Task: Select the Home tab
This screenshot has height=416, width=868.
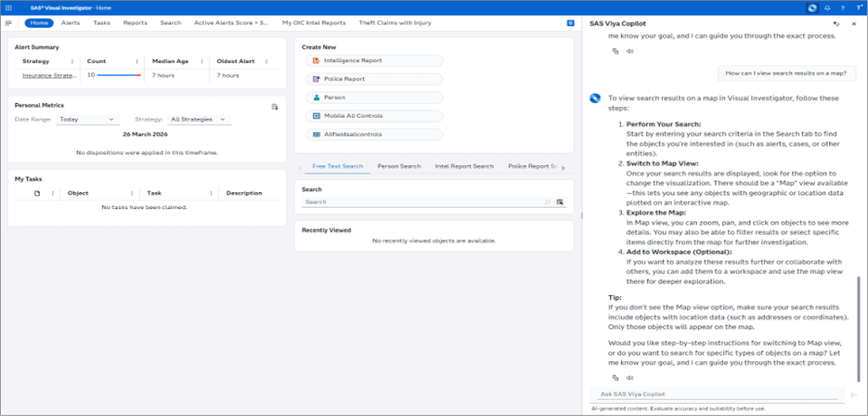Action: pos(39,22)
